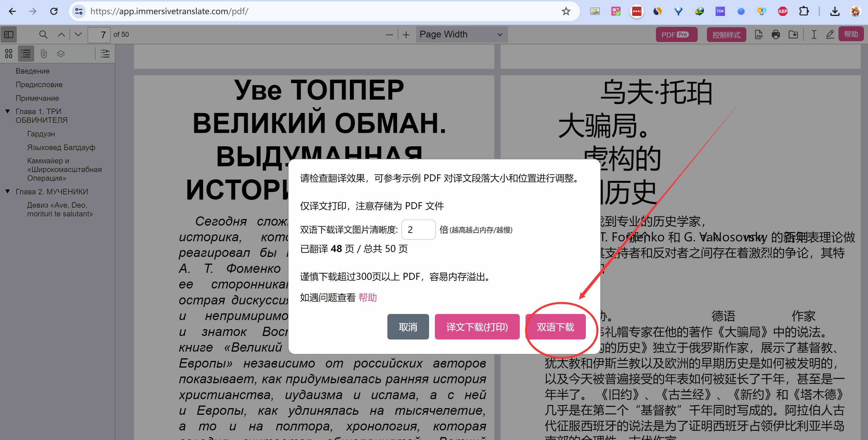Select the pencil draw tool icon
The width and height of the screenshot is (868, 440).
point(830,34)
